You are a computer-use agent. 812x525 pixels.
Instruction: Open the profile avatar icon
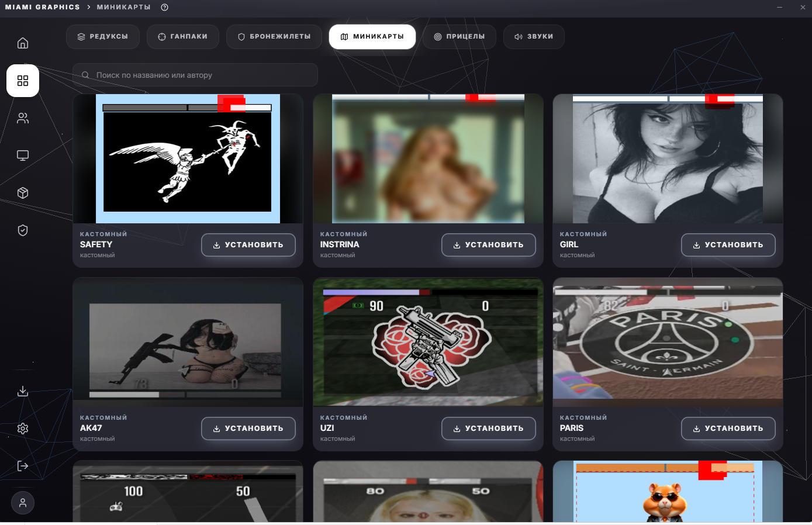23,503
